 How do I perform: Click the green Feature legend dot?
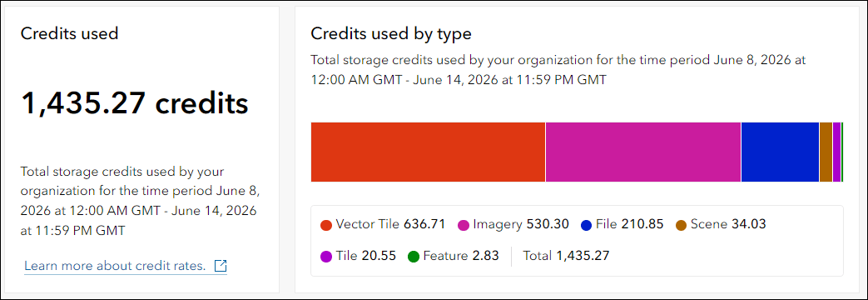(414, 257)
